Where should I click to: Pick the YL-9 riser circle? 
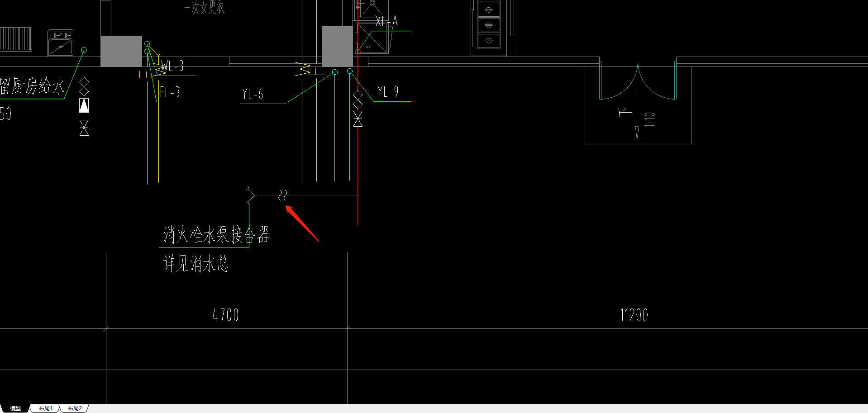click(350, 71)
